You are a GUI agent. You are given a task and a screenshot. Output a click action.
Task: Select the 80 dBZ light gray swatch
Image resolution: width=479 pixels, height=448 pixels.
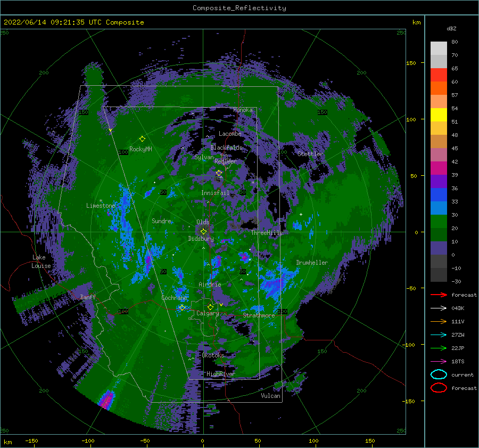click(x=439, y=48)
